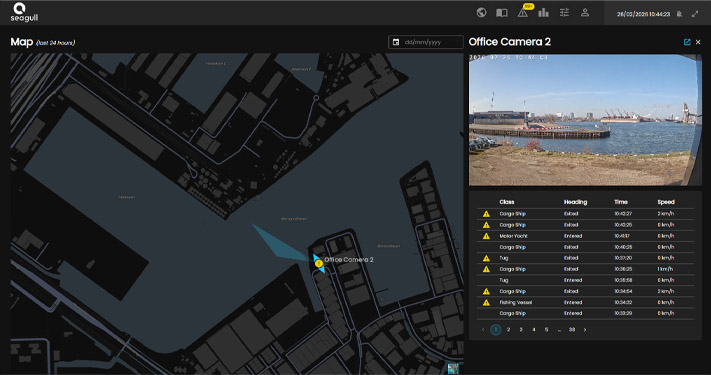Image resolution: width=711 pixels, height=375 pixels.
Task: Click the calendar icon in the date field
Action: [396, 42]
